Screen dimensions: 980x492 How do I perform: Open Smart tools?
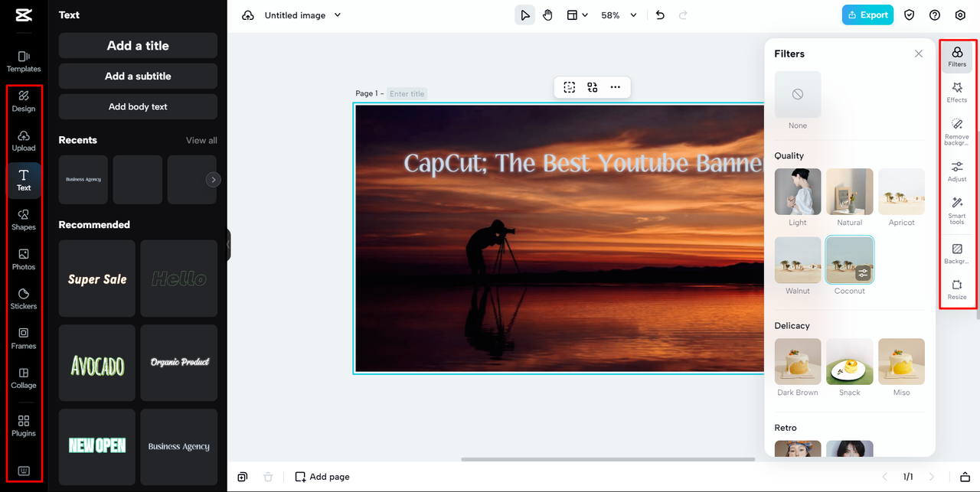pos(957,210)
